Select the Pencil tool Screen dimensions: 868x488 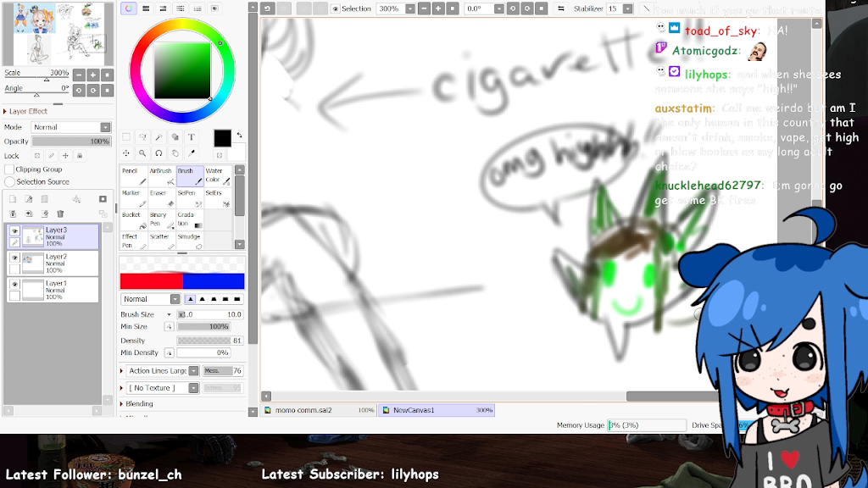tap(134, 176)
